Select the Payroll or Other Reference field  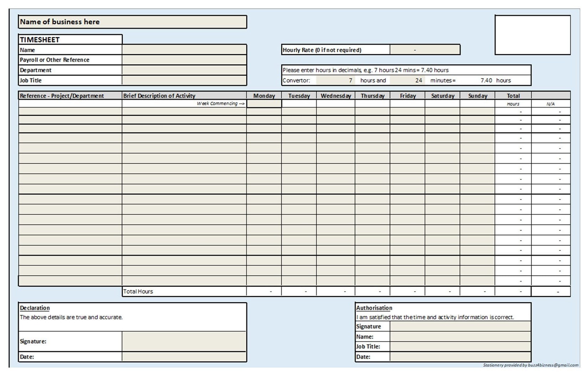(x=184, y=60)
